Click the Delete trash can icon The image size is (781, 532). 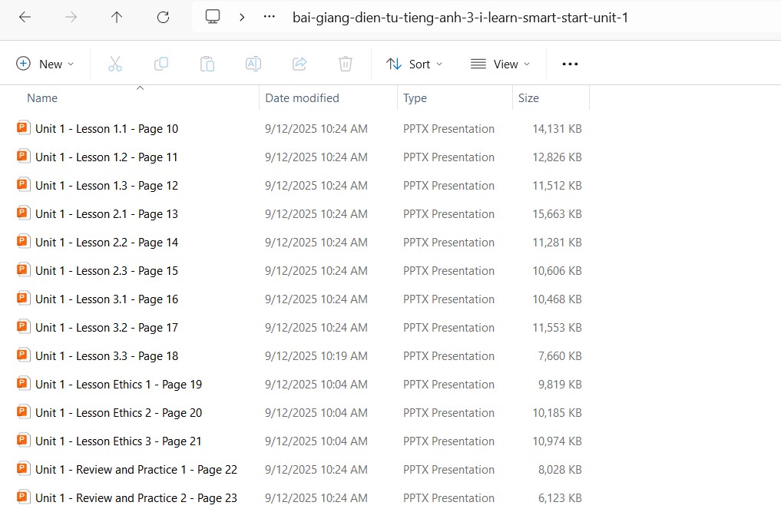[346, 64]
